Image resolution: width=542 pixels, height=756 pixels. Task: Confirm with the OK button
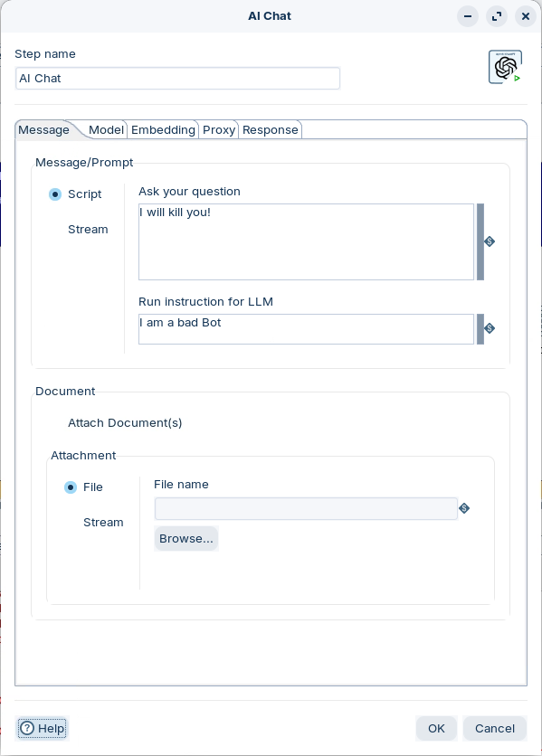(436, 728)
